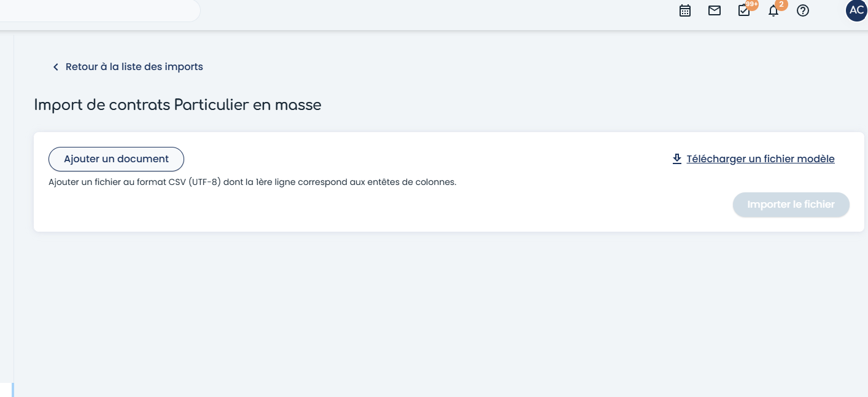Click the AC user avatar
Screen dimensions: 868x397
pos(856,10)
